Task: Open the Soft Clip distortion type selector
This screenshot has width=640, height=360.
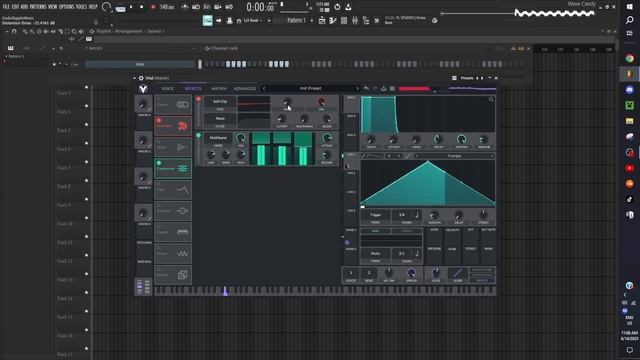Action: click(220, 102)
